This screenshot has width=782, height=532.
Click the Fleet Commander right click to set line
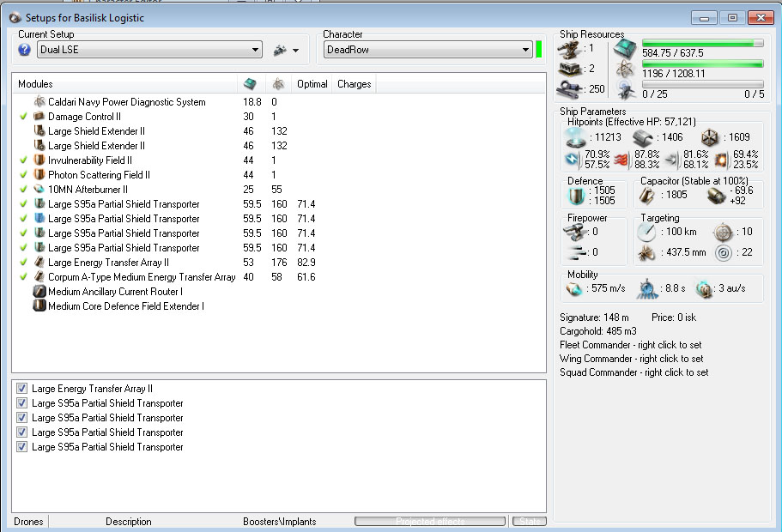click(x=630, y=345)
